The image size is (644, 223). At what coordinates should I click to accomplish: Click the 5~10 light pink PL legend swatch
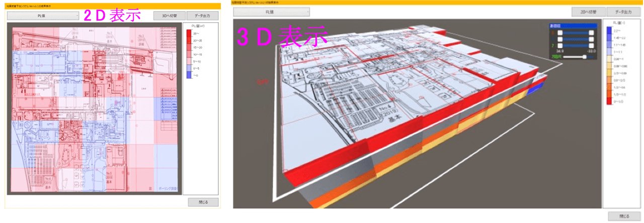(x=190, y=61)
